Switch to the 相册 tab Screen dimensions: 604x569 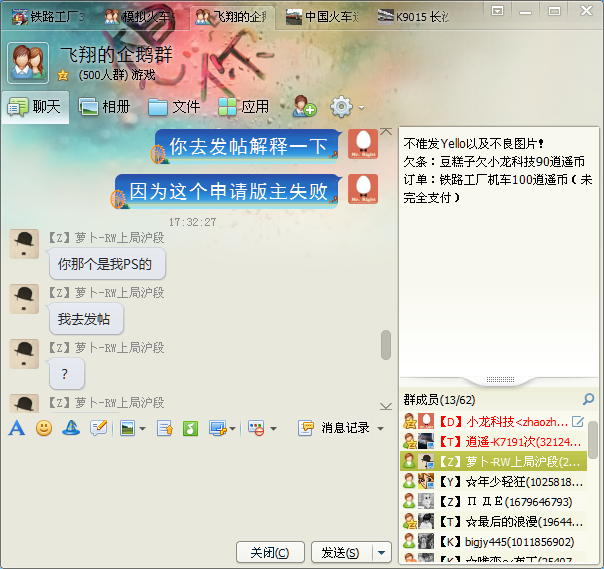pyautogui.click(x=105, y=107)
